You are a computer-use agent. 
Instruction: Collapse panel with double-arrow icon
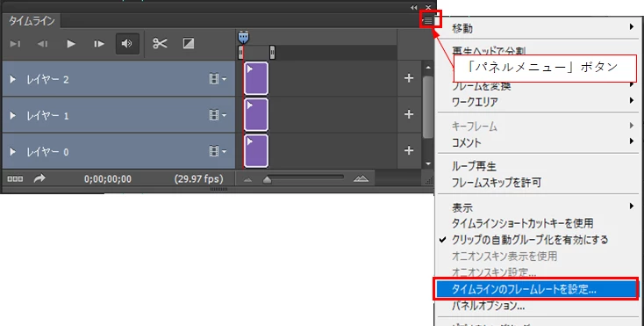click(413, 7)
